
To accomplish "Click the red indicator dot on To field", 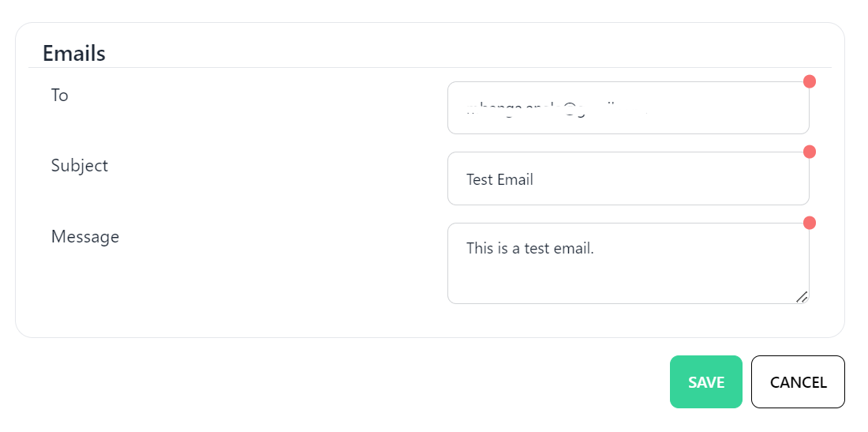I will coord(809,81).
